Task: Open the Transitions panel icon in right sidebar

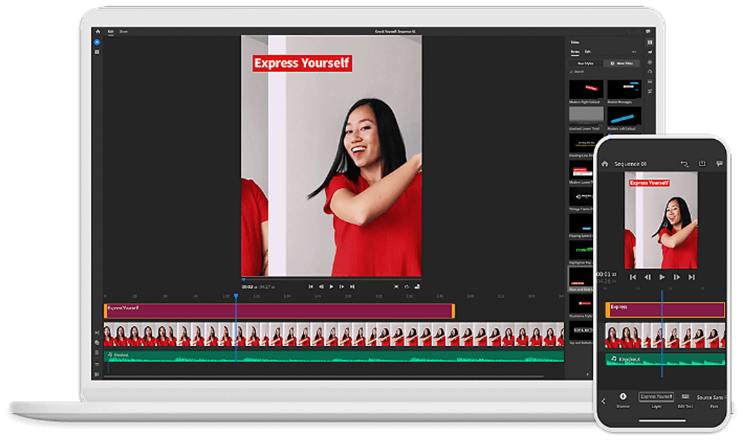Action: (650, 52)
